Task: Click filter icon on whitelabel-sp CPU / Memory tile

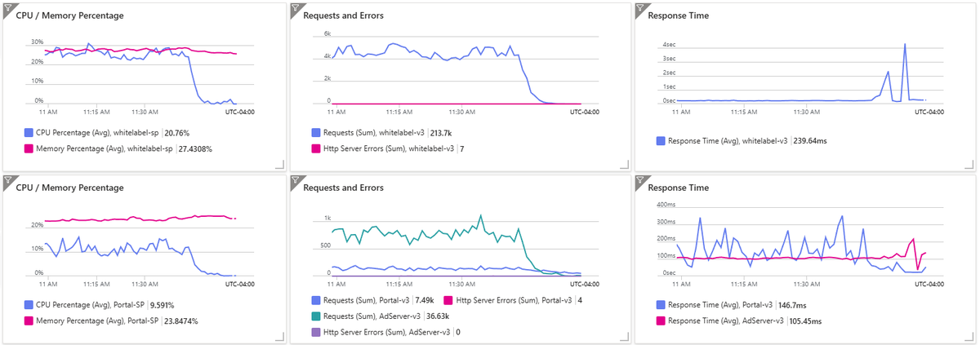Action: [8, 7]
